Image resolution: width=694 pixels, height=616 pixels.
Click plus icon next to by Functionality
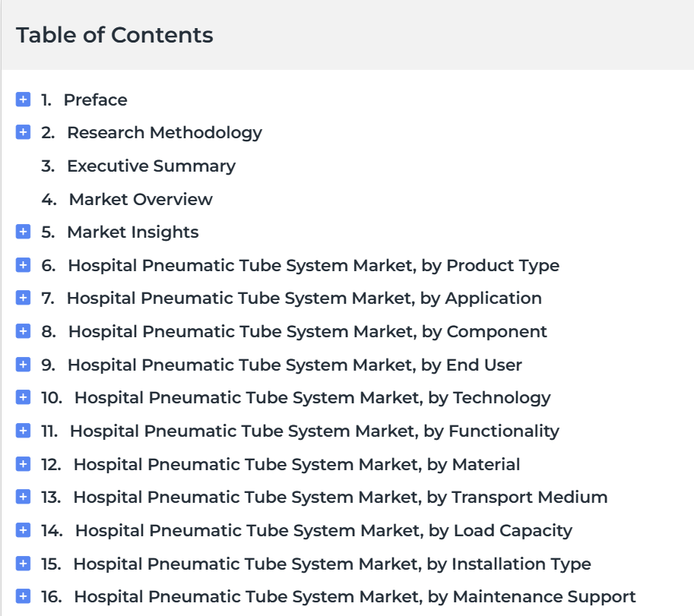click(23, 431)
